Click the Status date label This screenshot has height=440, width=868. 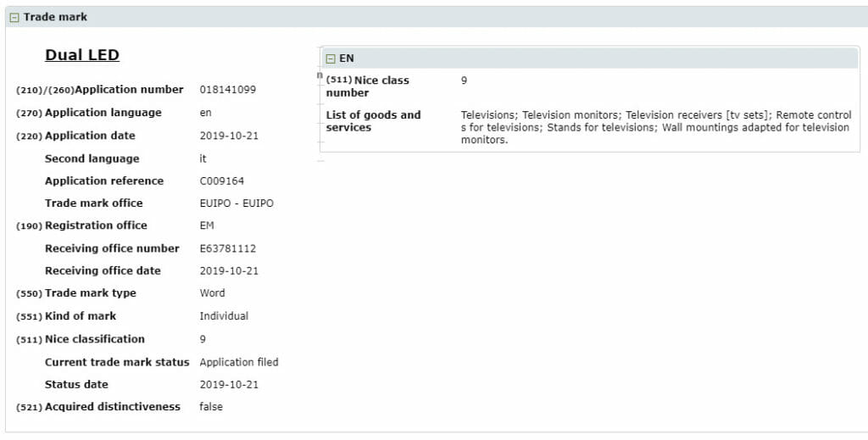pos(76,385)
